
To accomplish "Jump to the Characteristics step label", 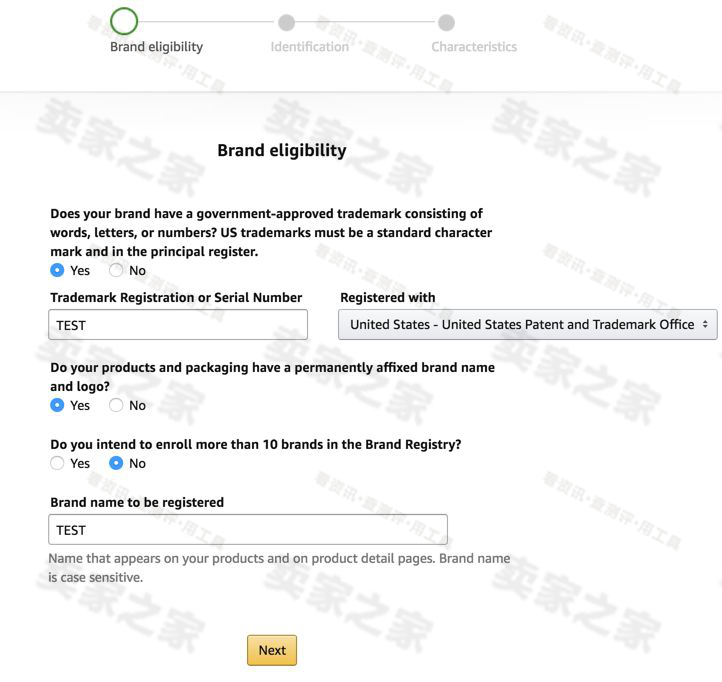I will point(474,47).
